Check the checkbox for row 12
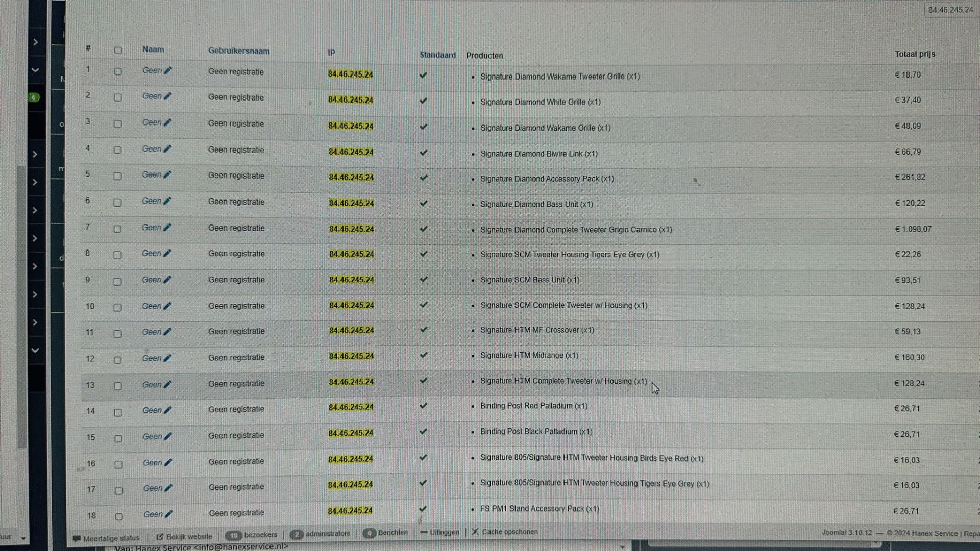980x551 pixels. (117, 360)
